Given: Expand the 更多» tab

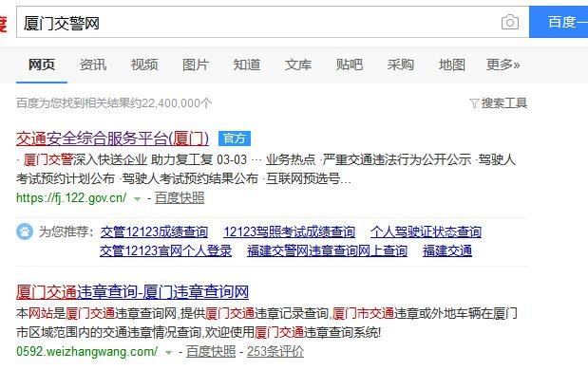Looking at the screenshot, I should [503, 65].
